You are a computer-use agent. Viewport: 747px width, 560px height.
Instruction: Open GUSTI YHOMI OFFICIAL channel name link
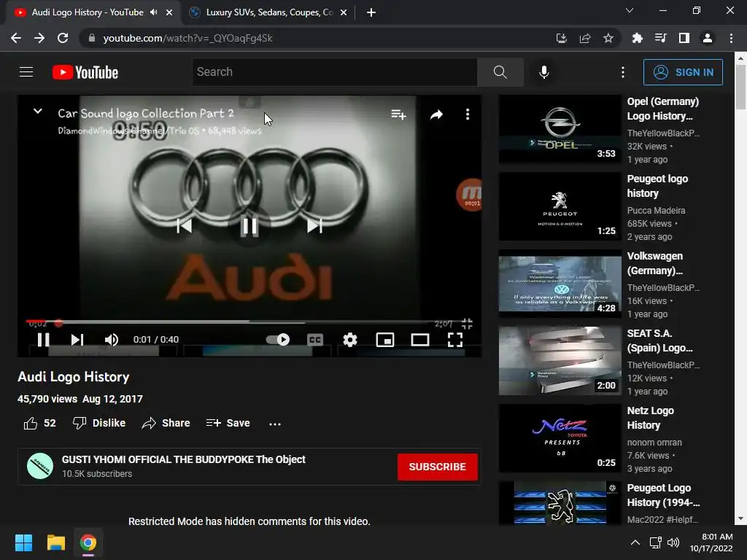click(x=183, y=459)
